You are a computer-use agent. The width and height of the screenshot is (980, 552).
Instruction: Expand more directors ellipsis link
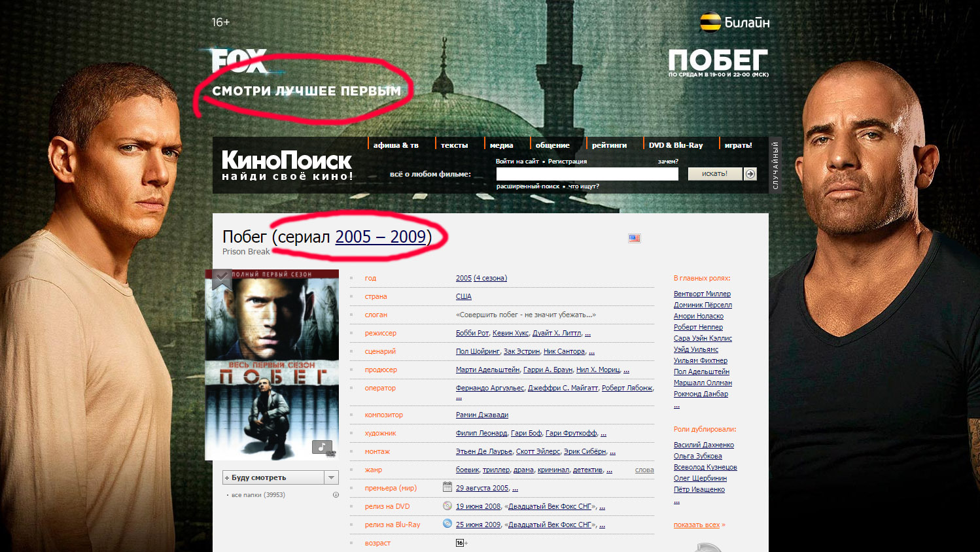click(x=587, y=334)
